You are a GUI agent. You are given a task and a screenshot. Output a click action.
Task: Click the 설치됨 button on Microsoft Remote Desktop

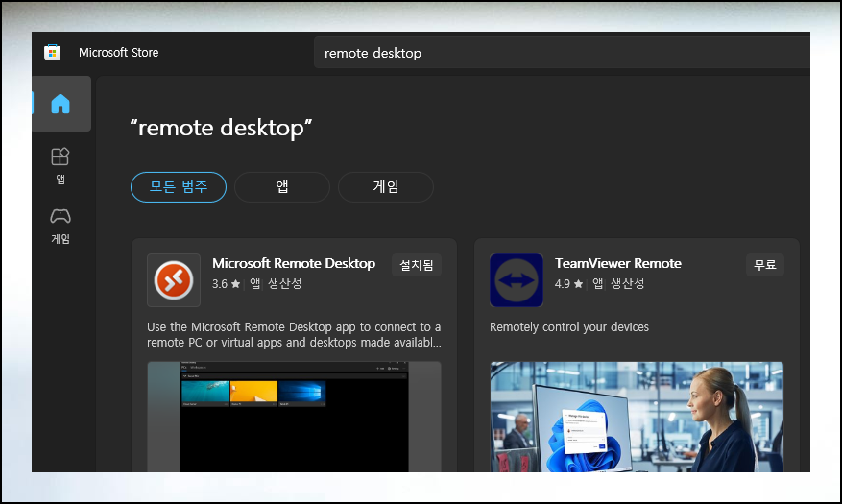(416, 265)
